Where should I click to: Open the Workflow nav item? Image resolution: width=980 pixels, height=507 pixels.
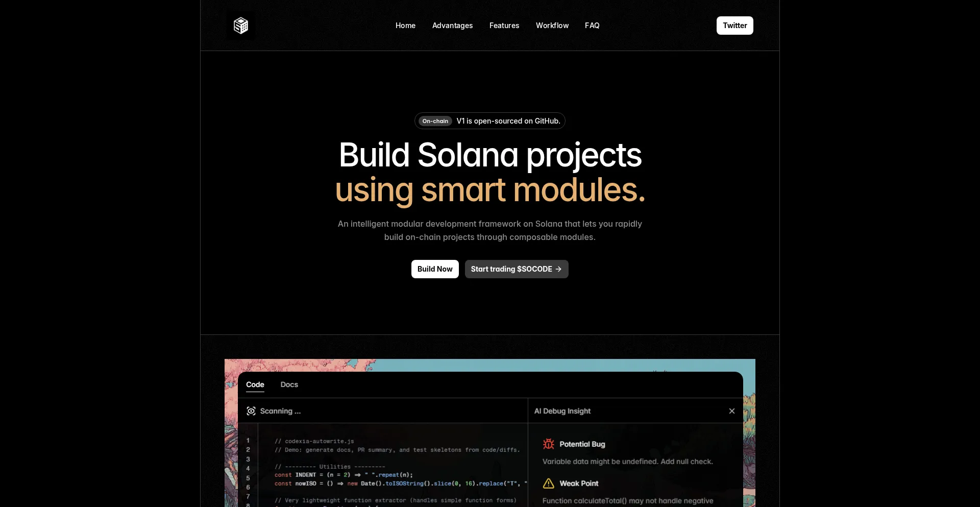(552, 26)
